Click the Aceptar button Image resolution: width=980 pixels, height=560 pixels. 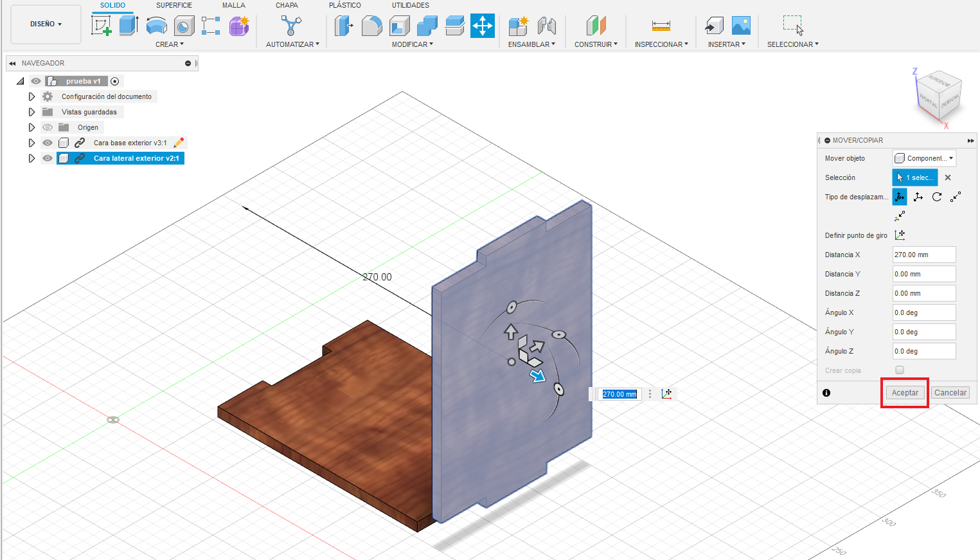(905, 393)
